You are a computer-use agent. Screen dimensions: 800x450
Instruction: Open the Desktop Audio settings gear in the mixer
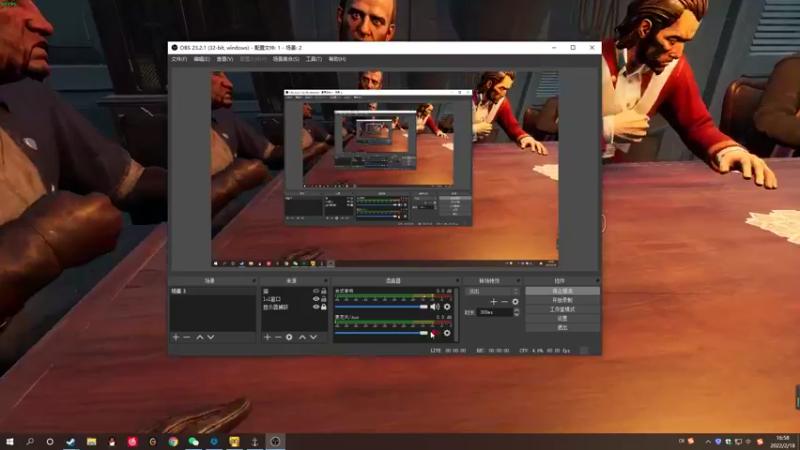447,307
